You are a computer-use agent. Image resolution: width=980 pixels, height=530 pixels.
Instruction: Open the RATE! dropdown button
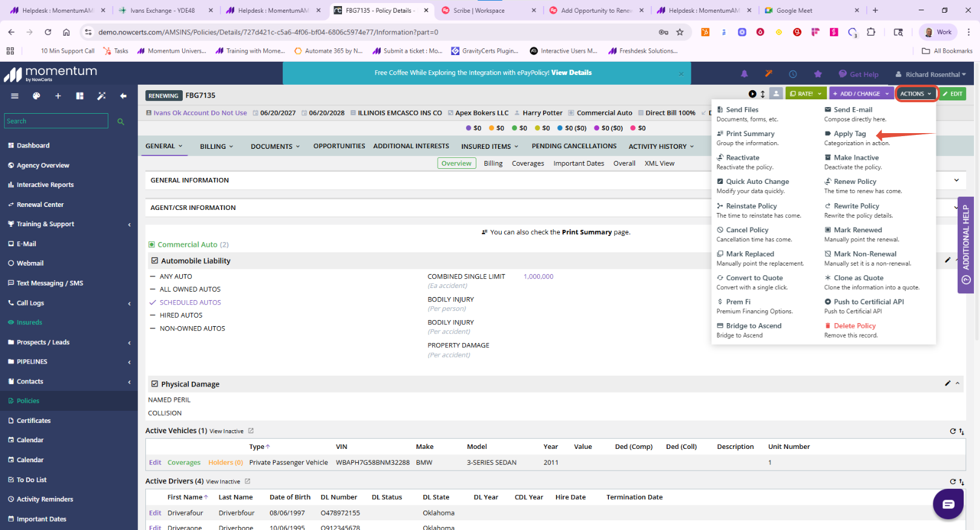point(806,94)
